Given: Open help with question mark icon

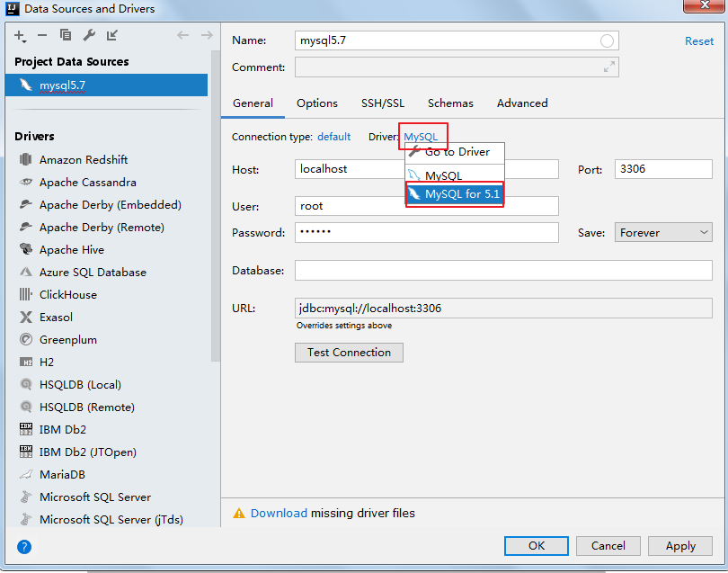Looking at the screenshot, I should tap(24, 547).
